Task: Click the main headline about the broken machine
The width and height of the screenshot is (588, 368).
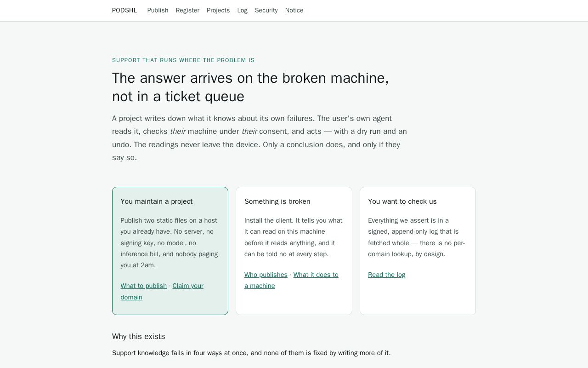Action: tap(251, 87)
